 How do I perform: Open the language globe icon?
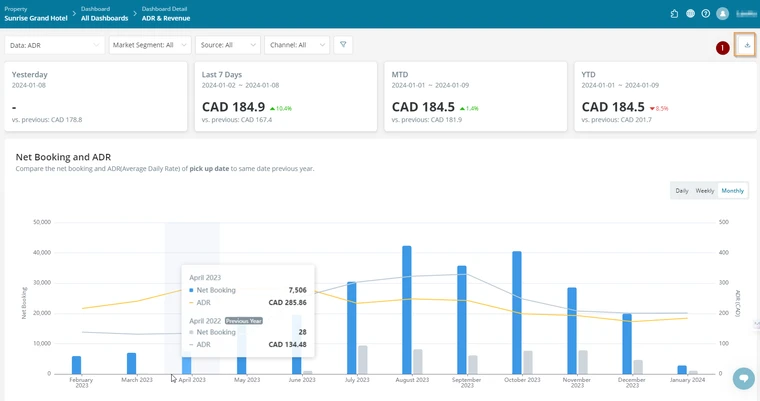[x=690, y=14]
